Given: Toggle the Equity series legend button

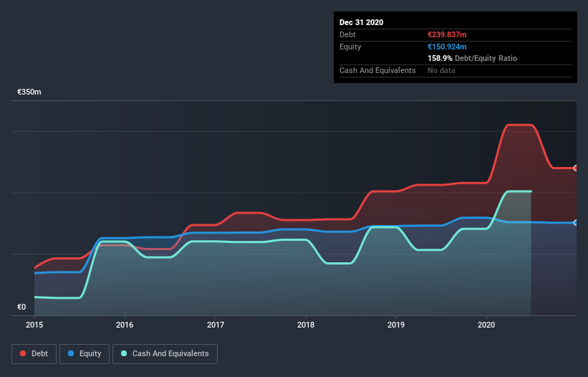Looking at the screenshot, I should [85, 354].
